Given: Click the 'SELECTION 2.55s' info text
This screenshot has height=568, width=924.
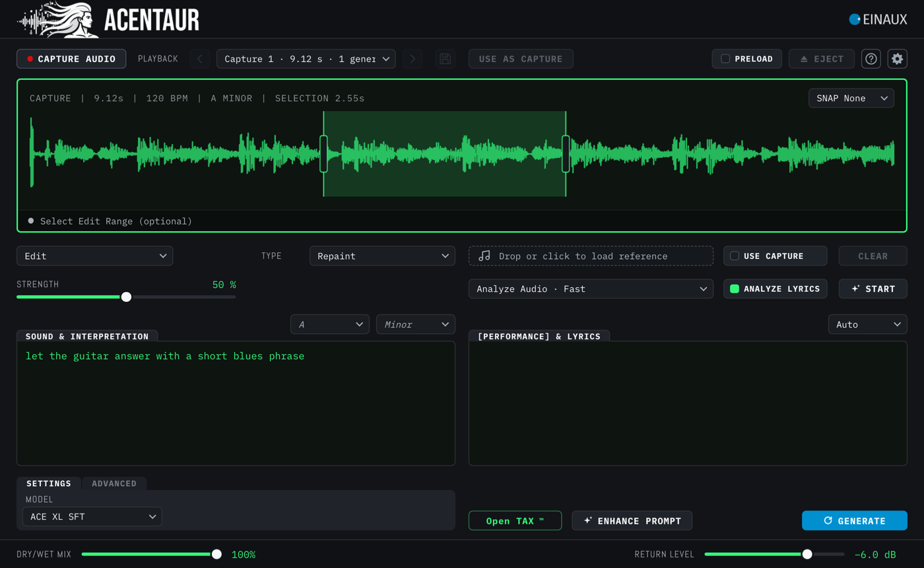Looking at the screenshot, I should point(319,98).
